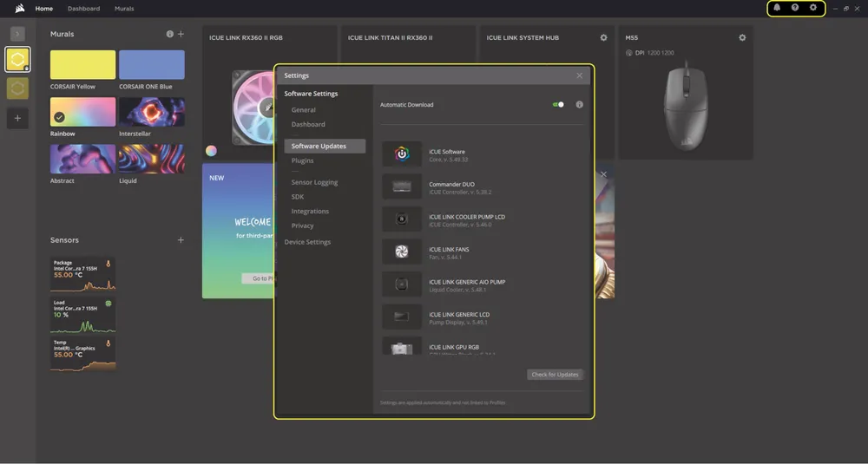The image size is (868, 464).
Task: Click the iCUE LINK FANS fan icon
Action: (x=402, y=252)
